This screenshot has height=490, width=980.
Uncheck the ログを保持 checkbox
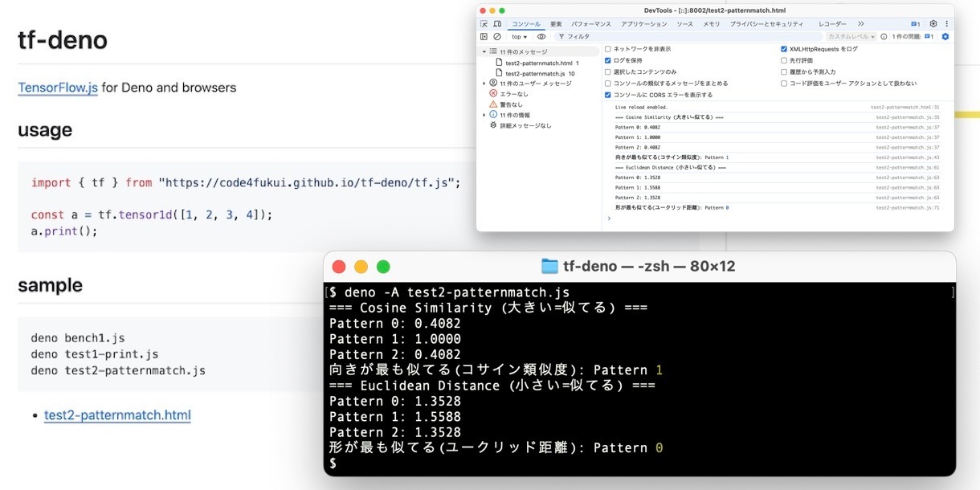pos(608,60)
